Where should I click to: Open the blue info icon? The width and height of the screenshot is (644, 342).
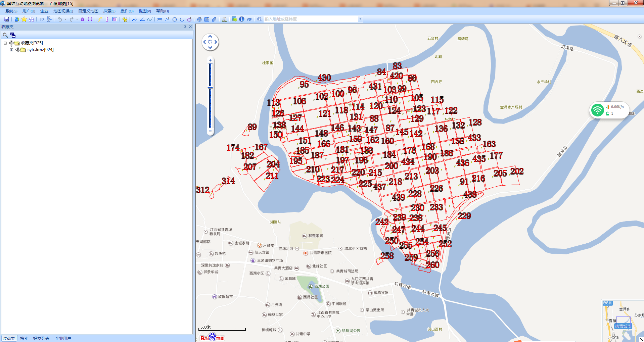point(241,19)
